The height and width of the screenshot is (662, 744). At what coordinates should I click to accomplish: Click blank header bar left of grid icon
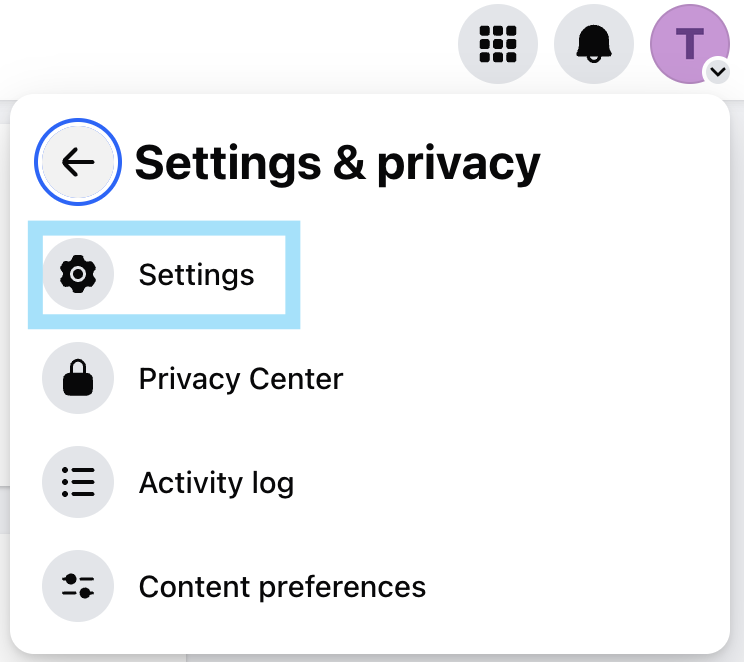coord(220,43)
